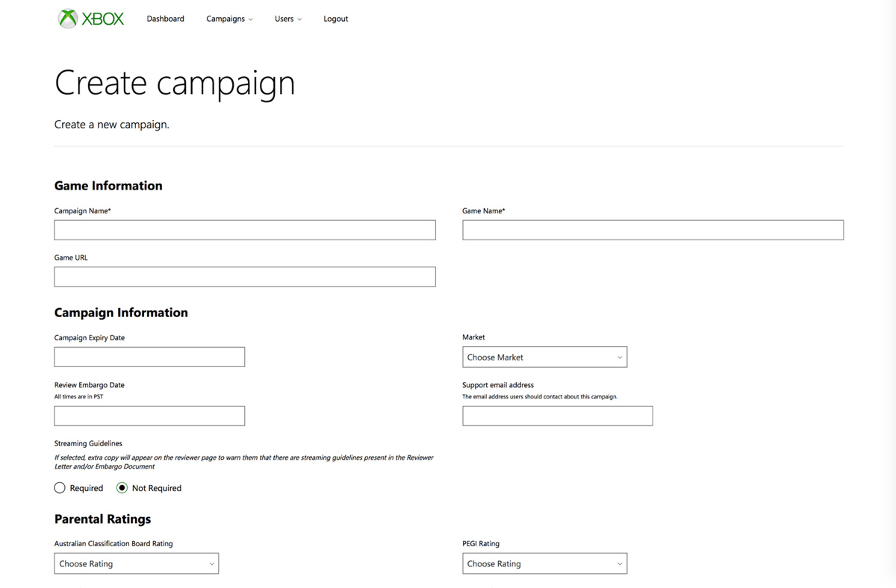Image resolution: width=896 pixels, height=588 pixels.
Task: Open the Australian Classification Board Rating dropdown
Action: (x=136, y=563)
